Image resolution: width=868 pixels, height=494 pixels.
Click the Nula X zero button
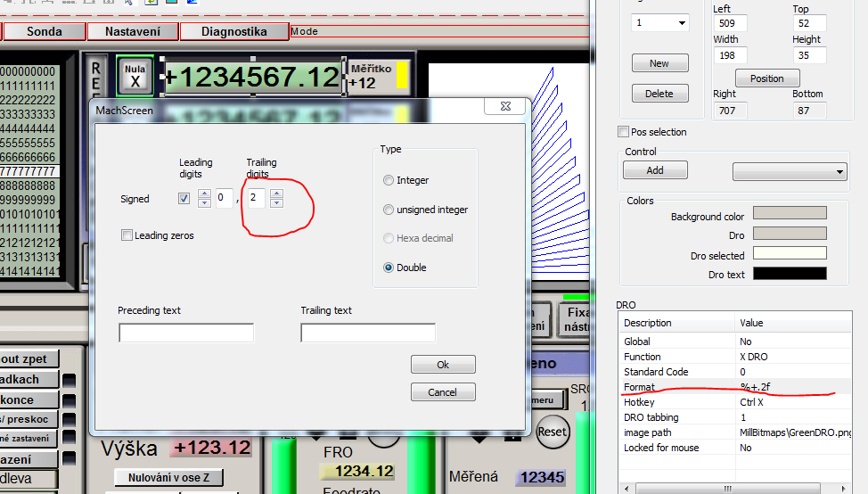pos(135,75)
